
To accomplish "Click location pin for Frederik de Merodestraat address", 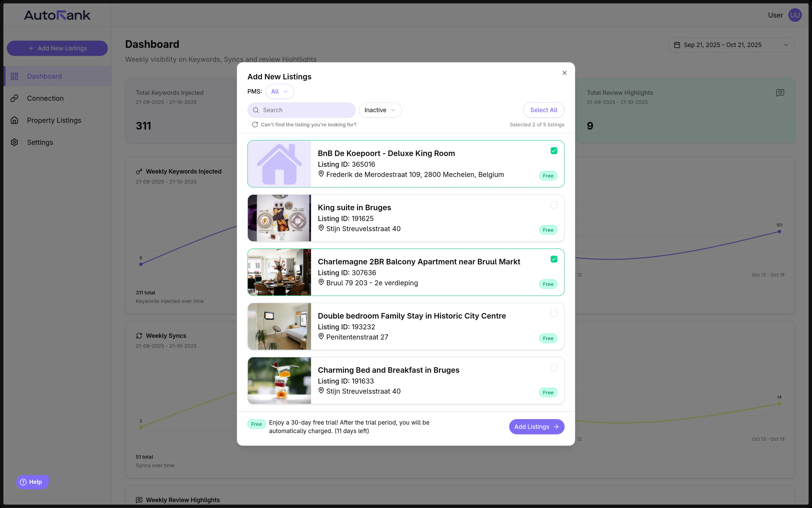I will click(321, 174).
